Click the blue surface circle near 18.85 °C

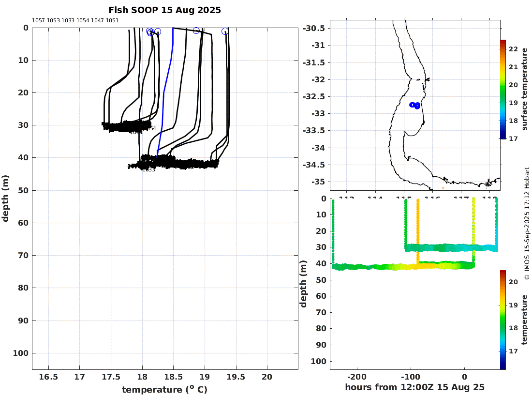click(x=196, y=31)
